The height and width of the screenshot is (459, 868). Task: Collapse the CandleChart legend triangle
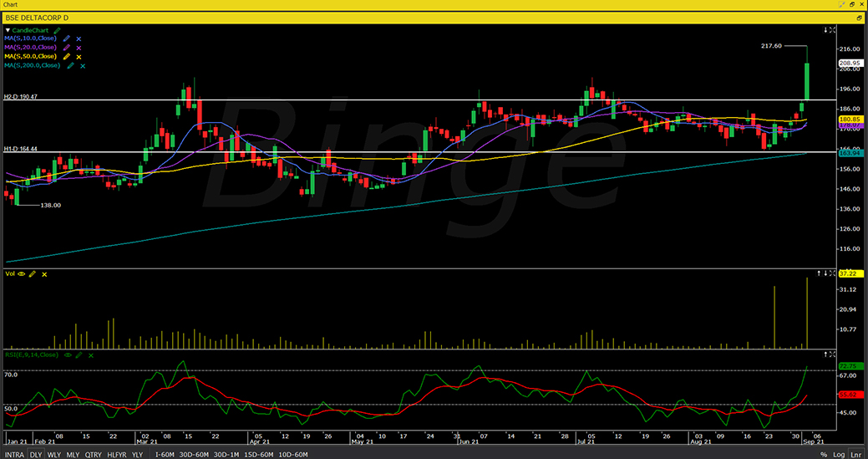pos(8,30)
